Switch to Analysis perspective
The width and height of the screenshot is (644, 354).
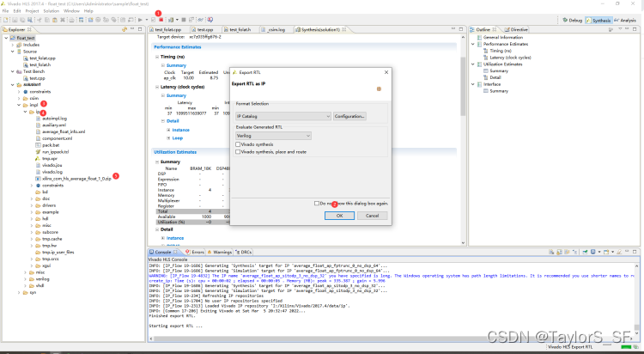point(625,20)
